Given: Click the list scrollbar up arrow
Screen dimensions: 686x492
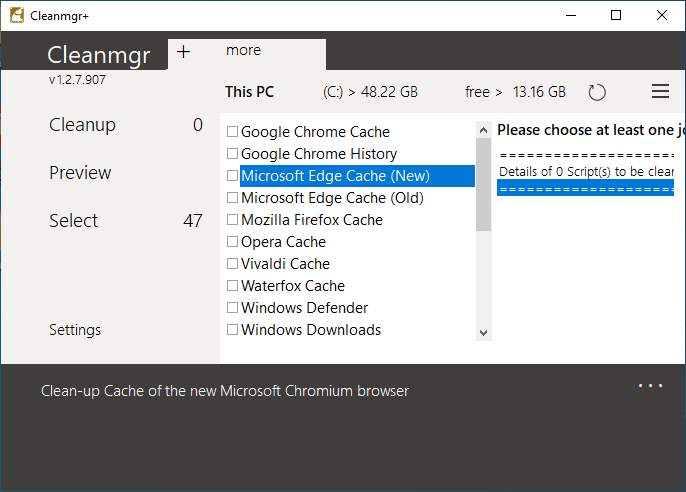Looking at the screenshot, I should click(x=483, y=130).
